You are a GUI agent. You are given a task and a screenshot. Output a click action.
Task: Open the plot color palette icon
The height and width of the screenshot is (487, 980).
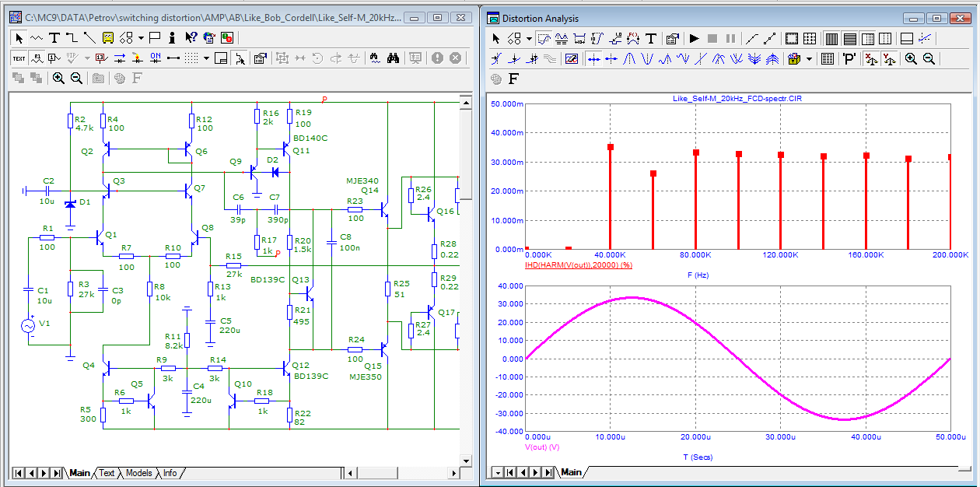tap(794, 59)
